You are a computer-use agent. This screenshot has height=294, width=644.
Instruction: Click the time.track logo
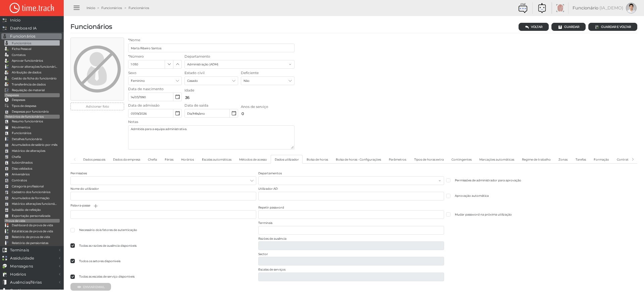point(32,8)
